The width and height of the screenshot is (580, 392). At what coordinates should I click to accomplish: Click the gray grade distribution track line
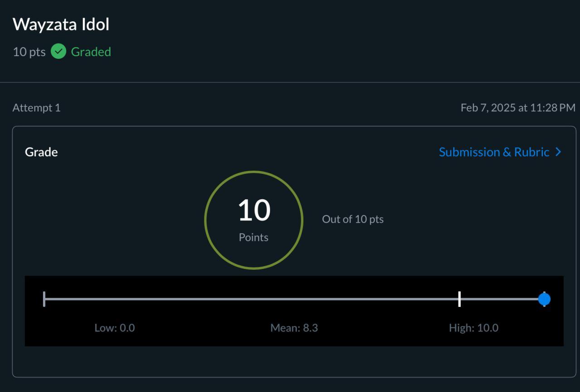(x=249, y=299)
